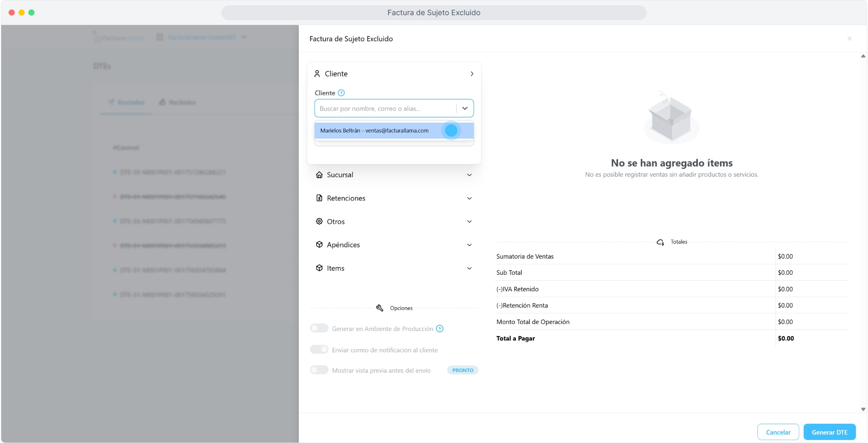
Task: Click the help icon beside Cliente label
Action: tap(341, 93)
